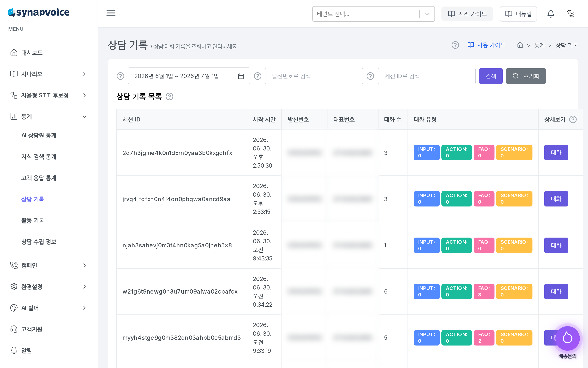The height and width of the screenshot is (368, 588).
Task: Click the help icon before the date range
Action: click(x=120, y=76)
